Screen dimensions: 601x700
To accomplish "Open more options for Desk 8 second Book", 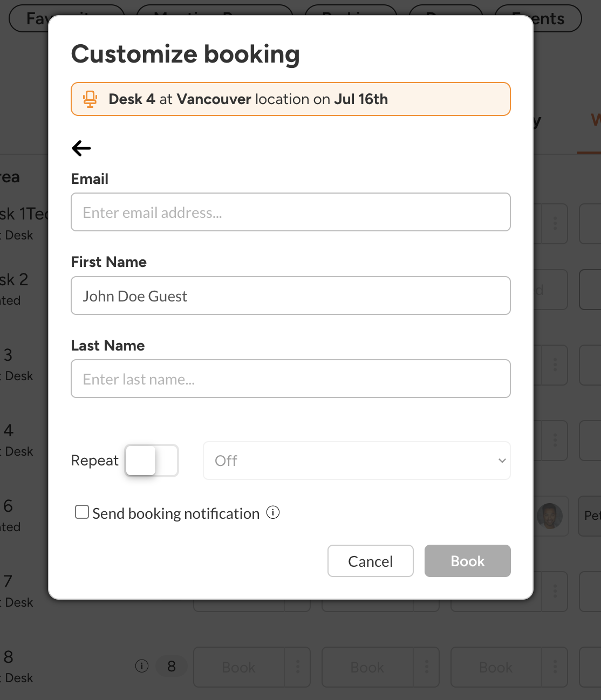I will click(427, 667).
